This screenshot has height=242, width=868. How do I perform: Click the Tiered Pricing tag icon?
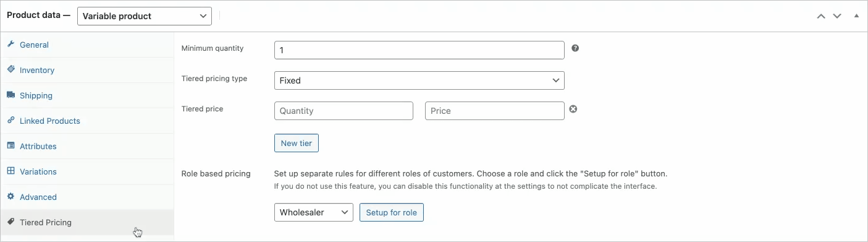[x=11, y=222]
